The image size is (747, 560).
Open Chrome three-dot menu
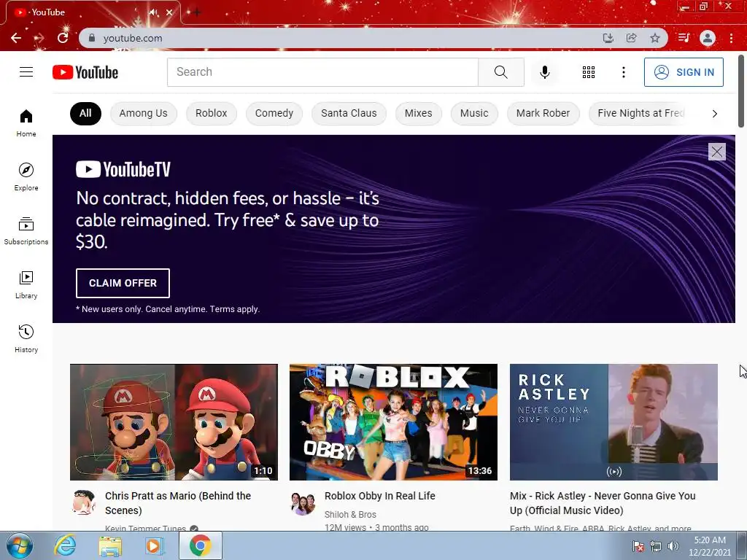click(731, 38)
